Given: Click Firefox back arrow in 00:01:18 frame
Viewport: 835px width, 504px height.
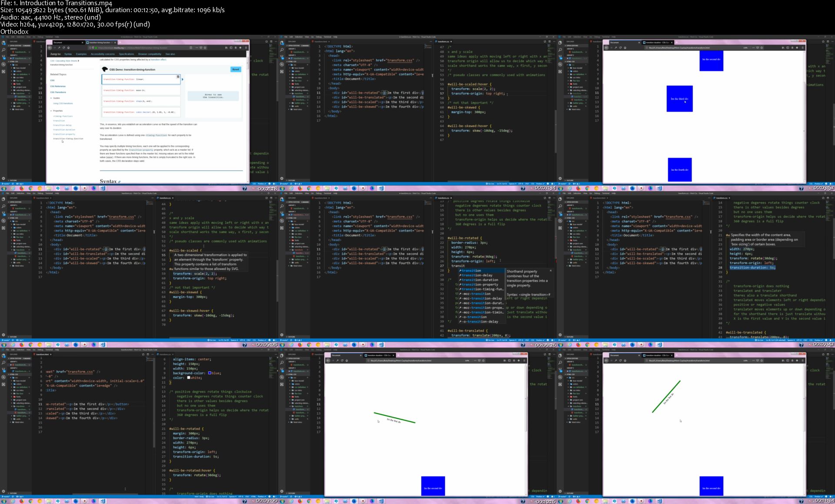Looking at the screenshot, I should (x=50, y=48).
